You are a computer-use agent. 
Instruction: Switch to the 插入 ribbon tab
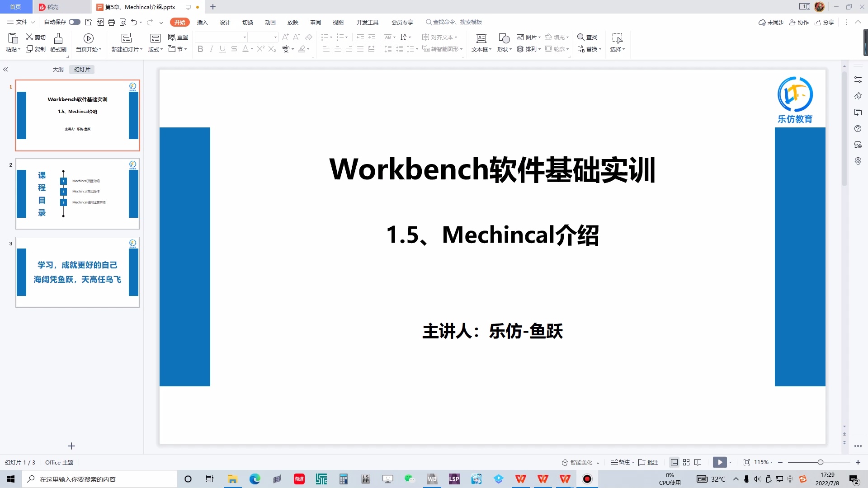[x=203, y=22]
